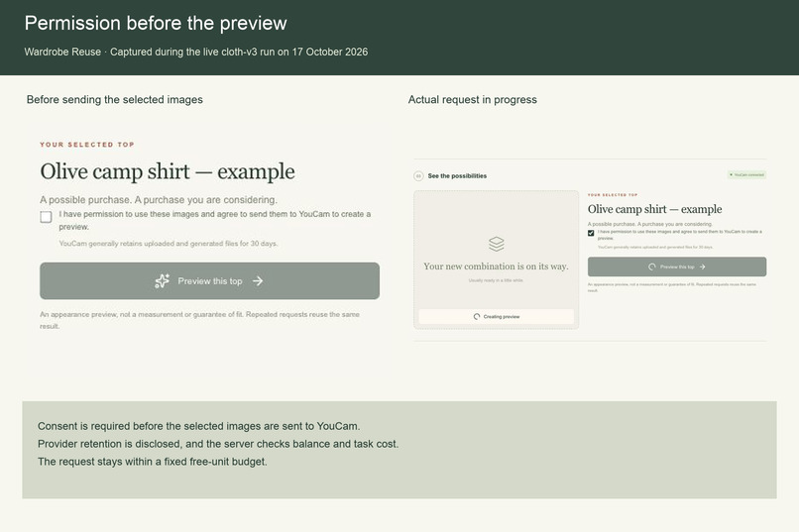Click the stacked layers icon in the preview placeholder
This screenshot has width=799, height=532.
pyautogui.click(x=497, y=244)
